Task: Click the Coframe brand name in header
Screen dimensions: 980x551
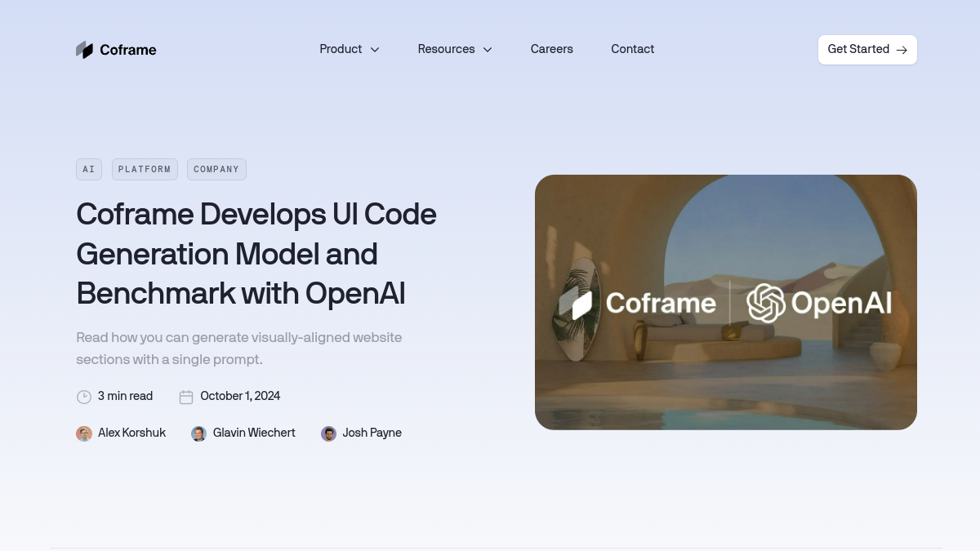Action: click(x=127, y=50)
